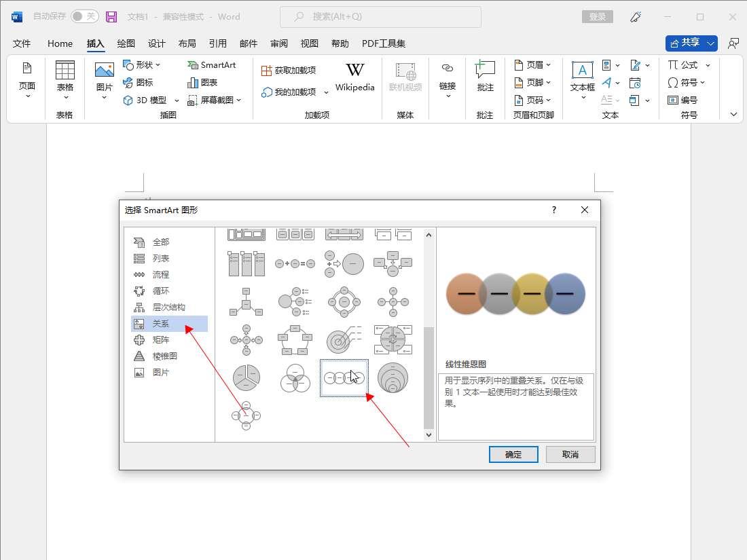Choose the linear Venn SmartArt thumbnail
The height and width of the screenshot is (560, 747).
pyautogui.click(x=344, y=378)
